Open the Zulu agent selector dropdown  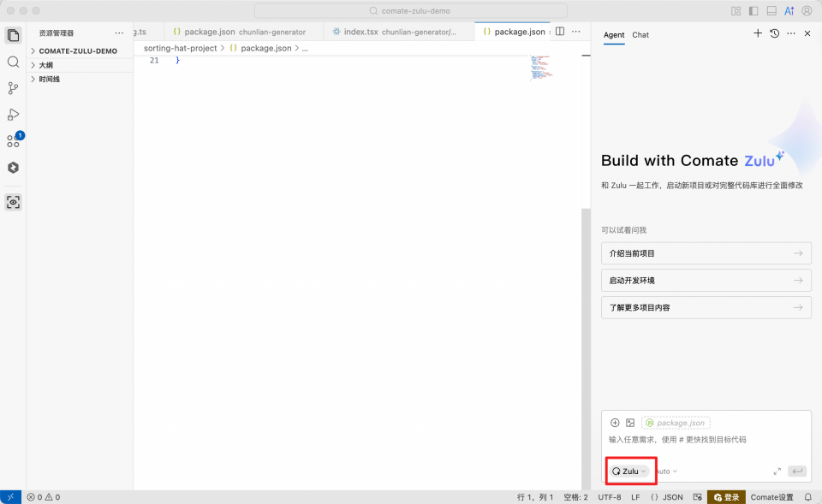pos(629,471)
